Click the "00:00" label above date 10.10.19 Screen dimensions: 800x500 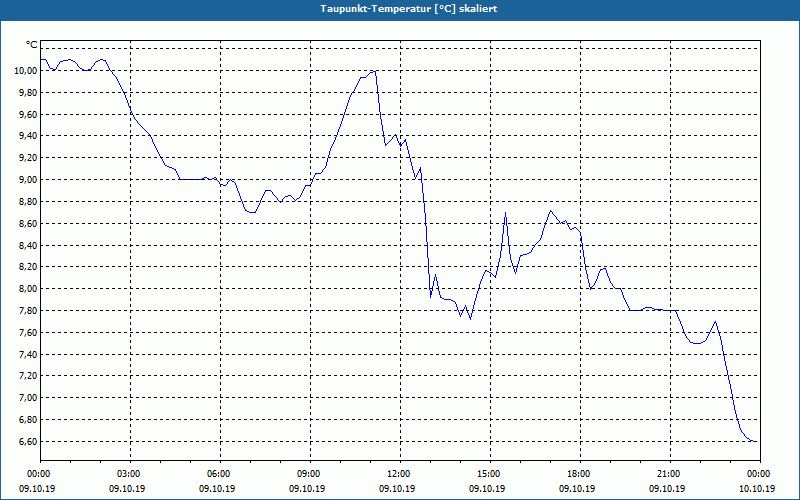click(x=760, y=474)
